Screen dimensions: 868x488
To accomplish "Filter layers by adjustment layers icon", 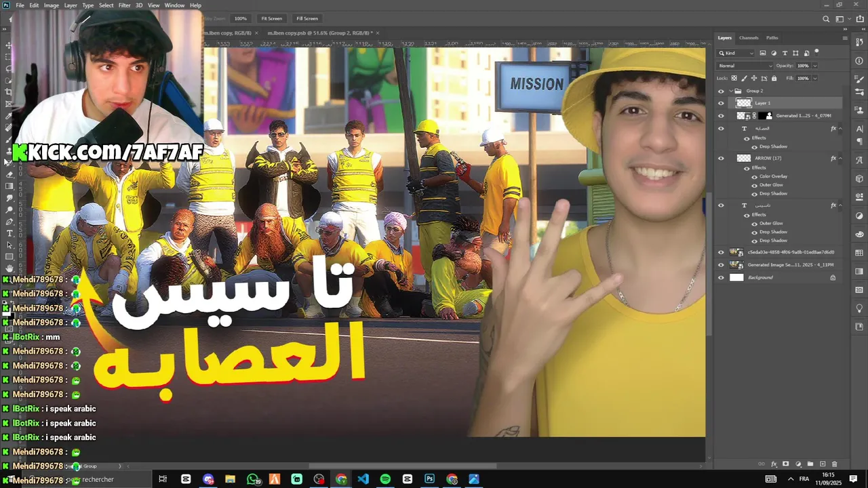I will [774, 53].
